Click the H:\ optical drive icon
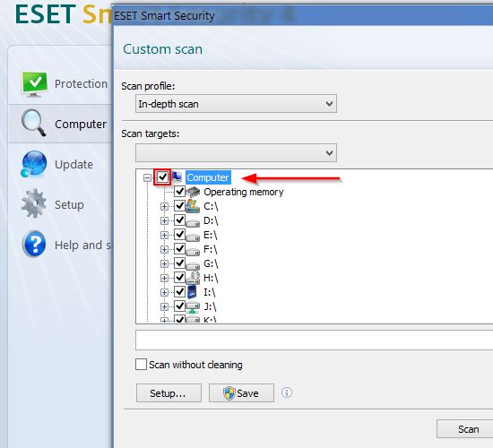 (193, 278)
